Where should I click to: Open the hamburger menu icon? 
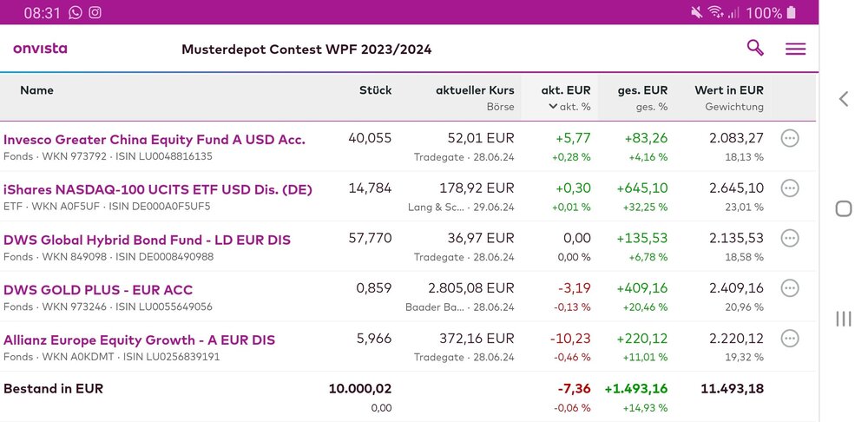click(795, 49)
